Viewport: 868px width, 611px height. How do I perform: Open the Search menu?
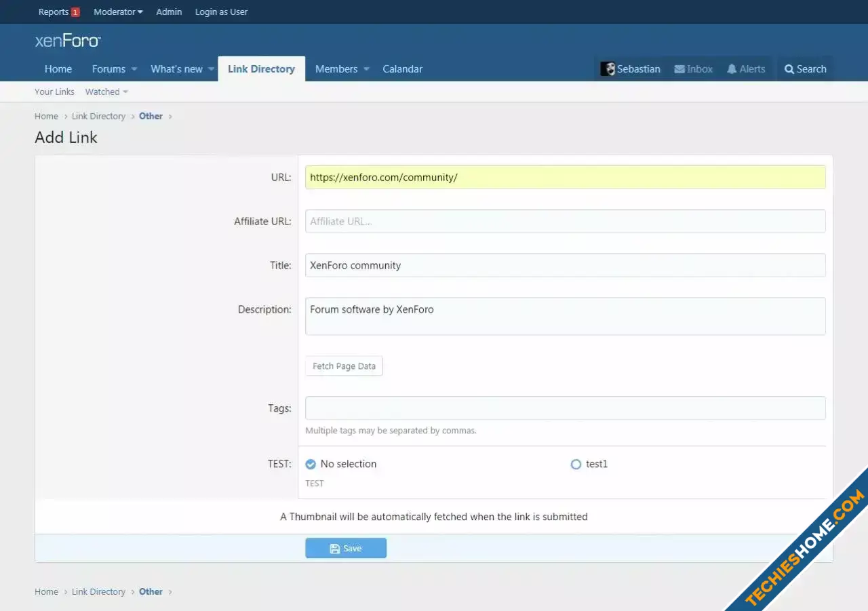(806, 69)
